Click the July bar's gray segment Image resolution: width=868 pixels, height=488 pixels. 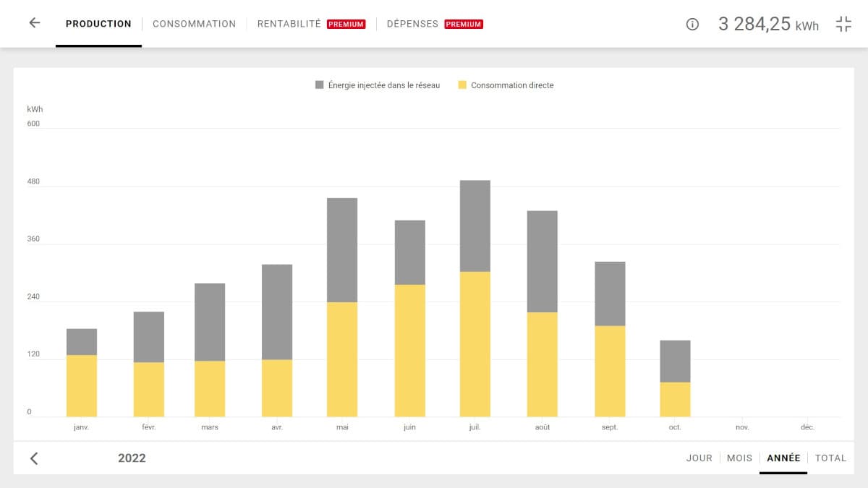tap(475, 226)
